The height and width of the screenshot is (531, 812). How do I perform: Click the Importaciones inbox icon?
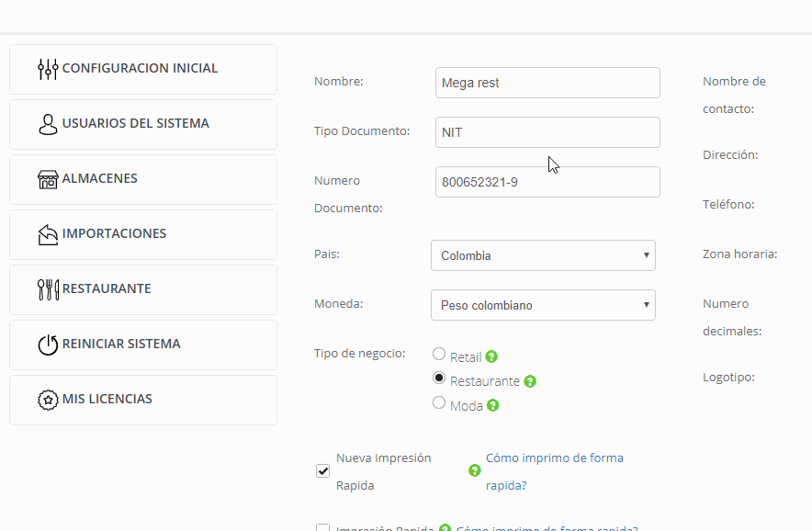(48, 233)
